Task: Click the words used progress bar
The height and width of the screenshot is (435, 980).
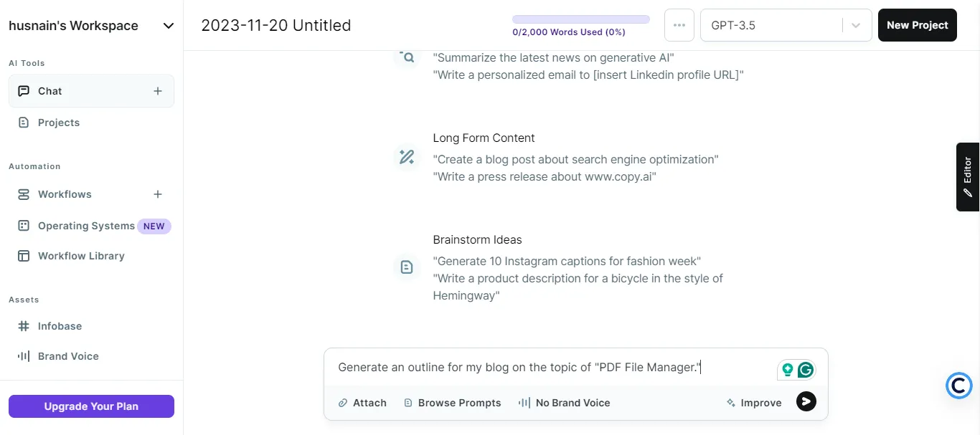Action: tap(580, 19)
